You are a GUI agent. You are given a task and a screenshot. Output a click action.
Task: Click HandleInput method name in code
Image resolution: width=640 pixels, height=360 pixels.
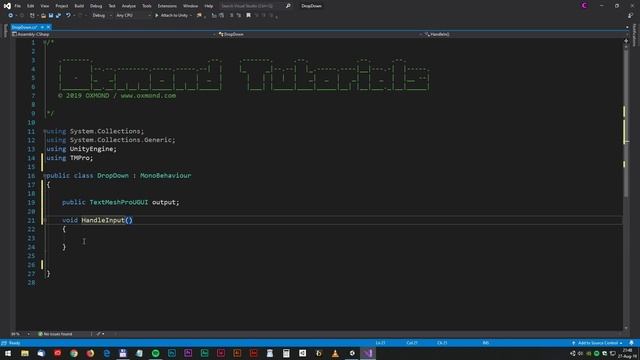click(x=103, y=220)
